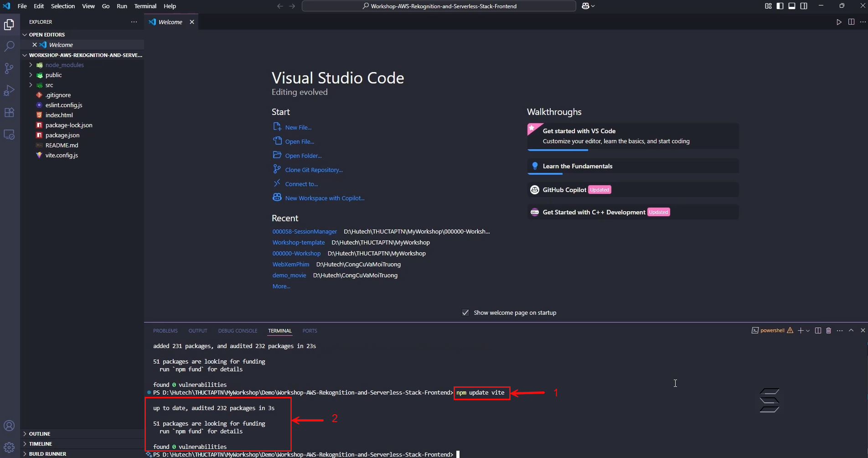Viewport: 868px width, 458px height.
Task: Open the File menu
Action: [x=22, y=6]
